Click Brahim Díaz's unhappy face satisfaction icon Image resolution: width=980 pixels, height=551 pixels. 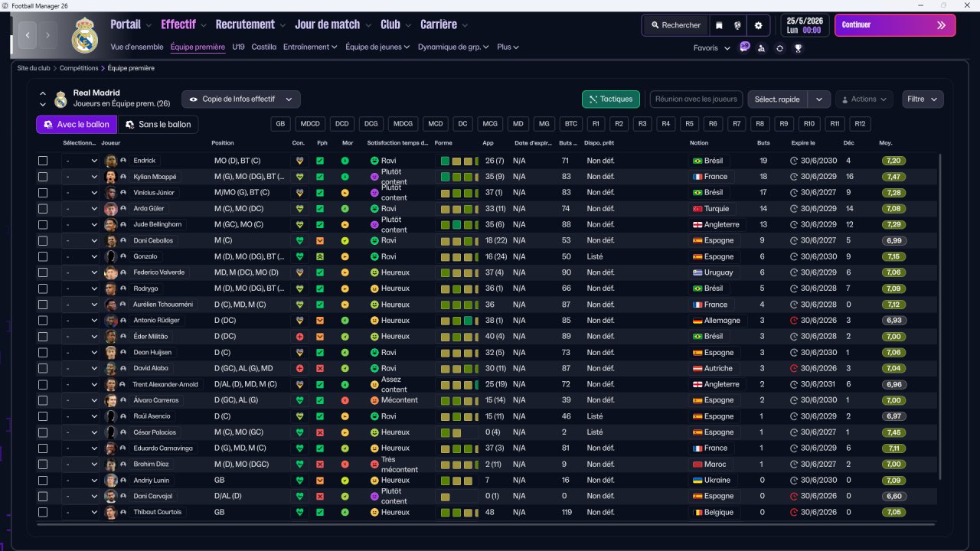374,465
